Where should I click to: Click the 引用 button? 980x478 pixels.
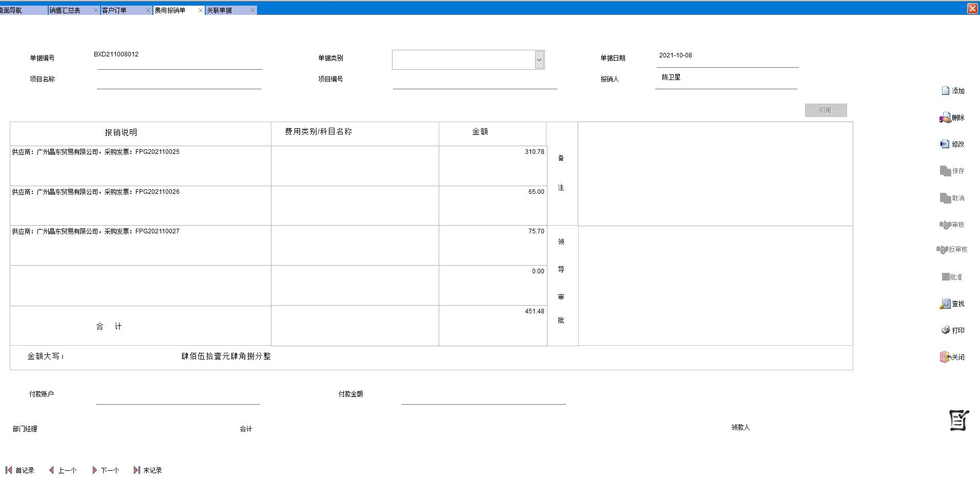(826, 110)
